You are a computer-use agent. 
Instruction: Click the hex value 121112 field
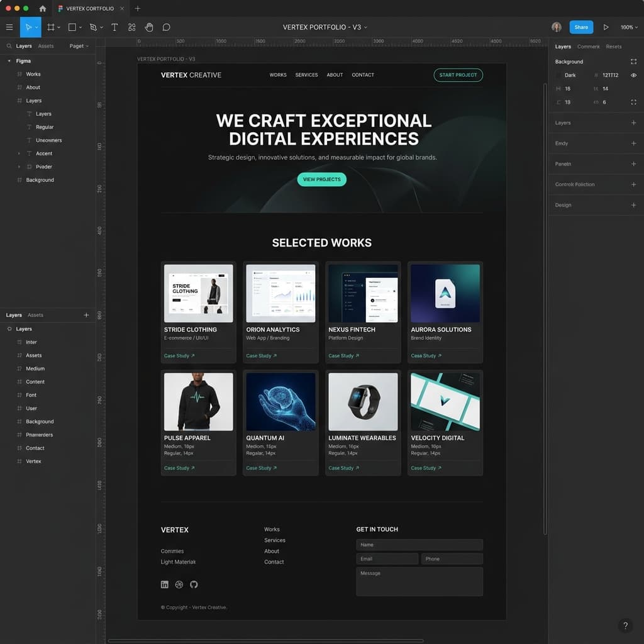[610, 75]
